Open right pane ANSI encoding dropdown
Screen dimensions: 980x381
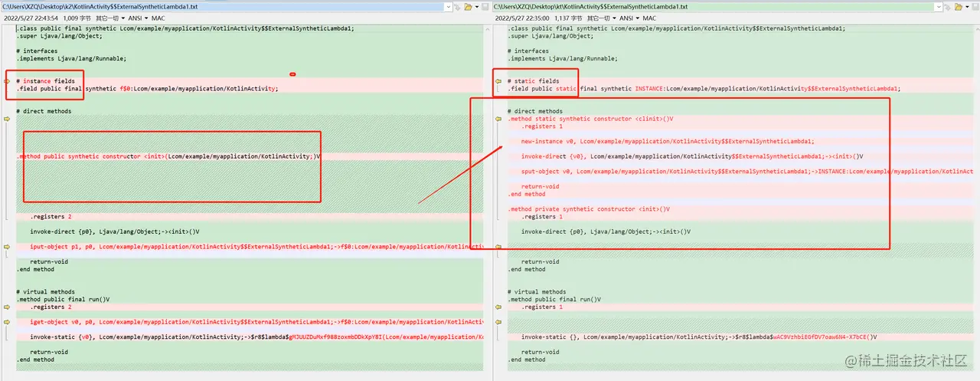pos(628,18)
